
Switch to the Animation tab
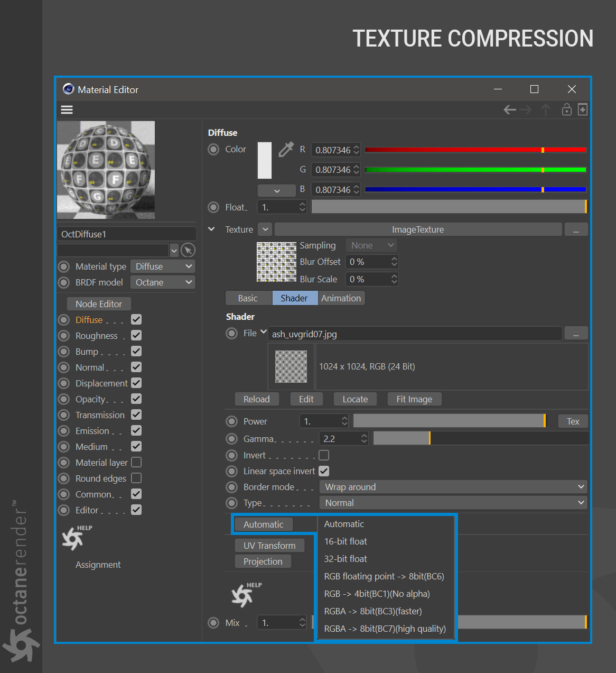coord(341,298)
